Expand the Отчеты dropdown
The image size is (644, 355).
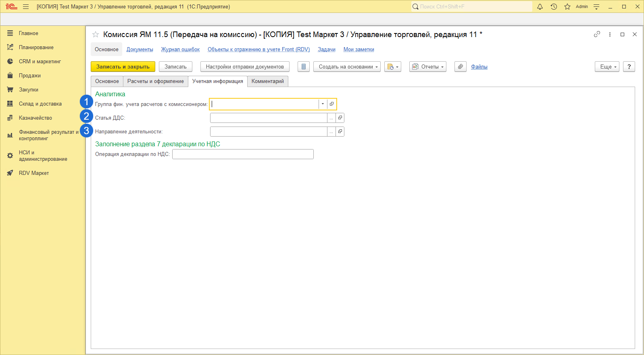point(428,66)
